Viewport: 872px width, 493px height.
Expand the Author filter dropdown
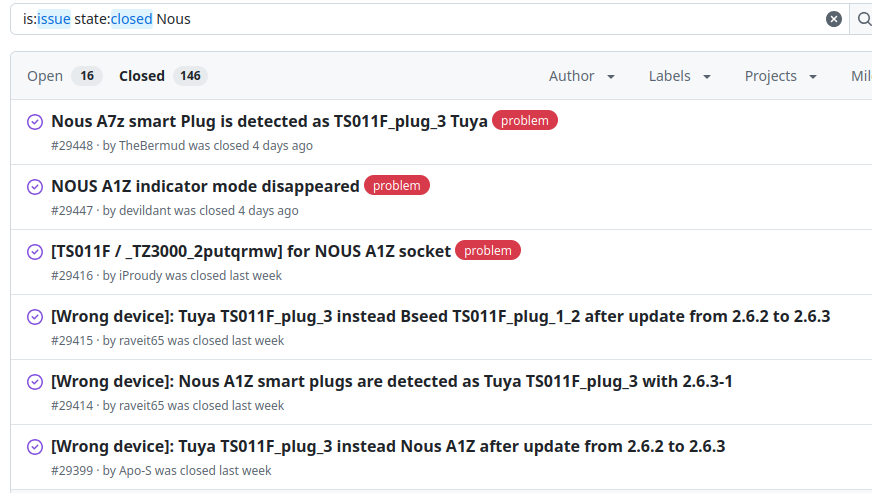(x=582, y=76)
